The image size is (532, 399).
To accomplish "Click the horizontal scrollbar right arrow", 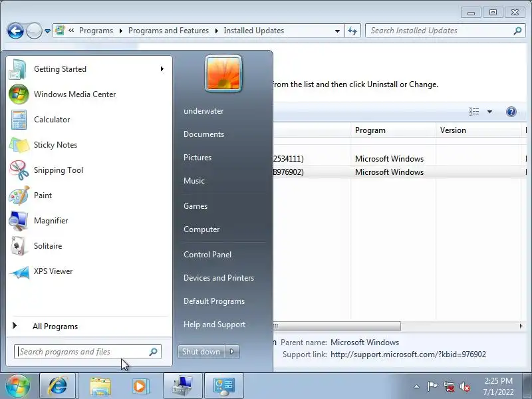I will [x=521, y=327].
